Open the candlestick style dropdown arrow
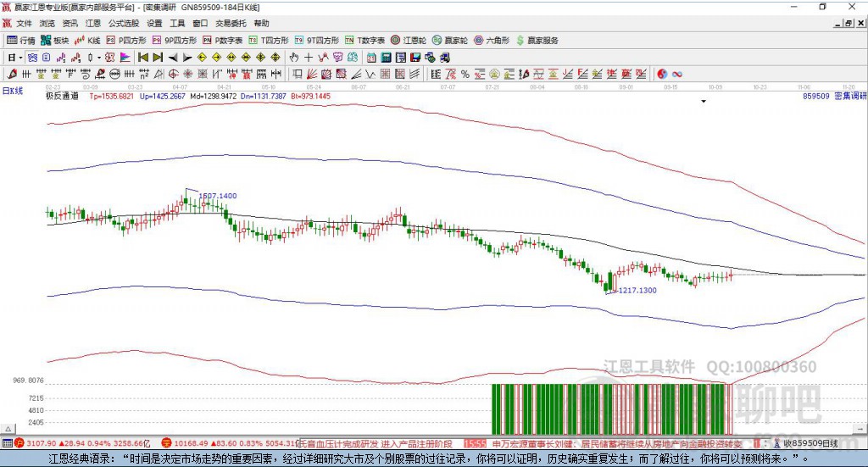The width and height of the screenshot is (868, 467). 99,58
